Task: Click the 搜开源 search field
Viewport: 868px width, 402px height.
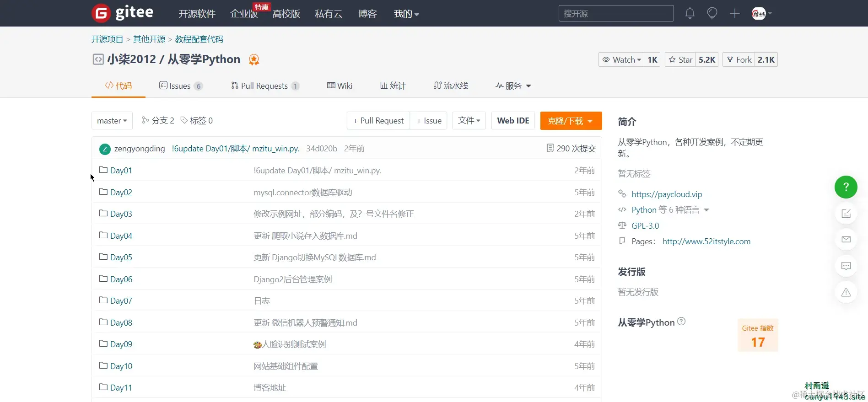Action: coord(616,13)
